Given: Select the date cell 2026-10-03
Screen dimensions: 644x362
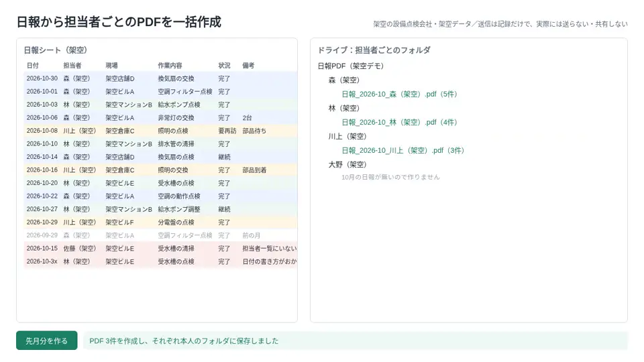Looking at the screenshot, I should (x=42, y=105).
